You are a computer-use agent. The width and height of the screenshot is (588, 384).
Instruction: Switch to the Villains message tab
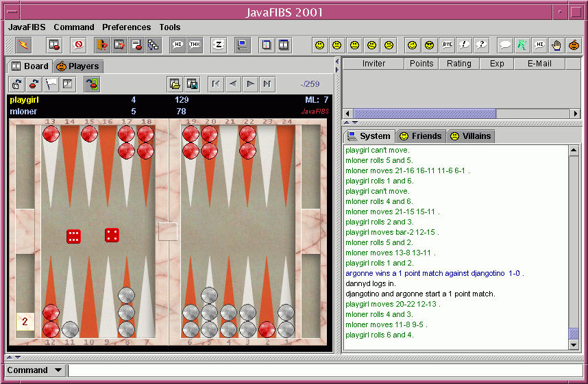471,136
